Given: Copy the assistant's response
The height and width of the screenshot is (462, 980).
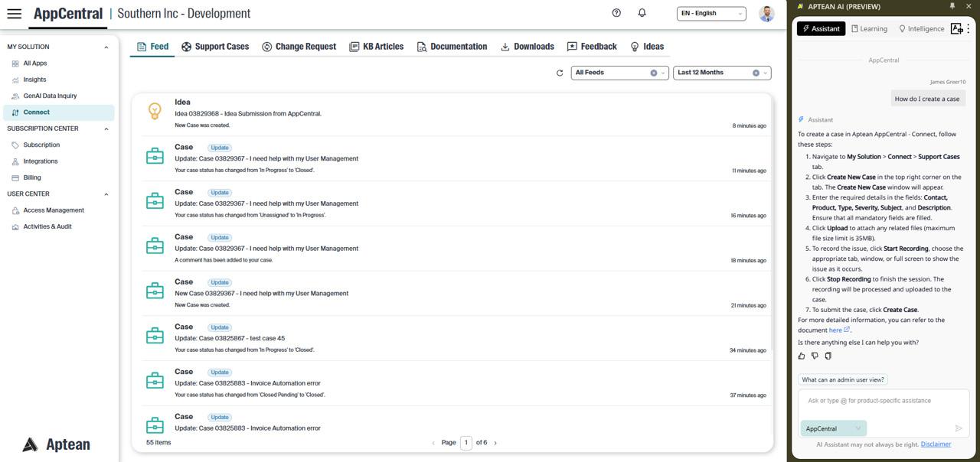Looking at the screenshot, I should (x=828, y=356).
